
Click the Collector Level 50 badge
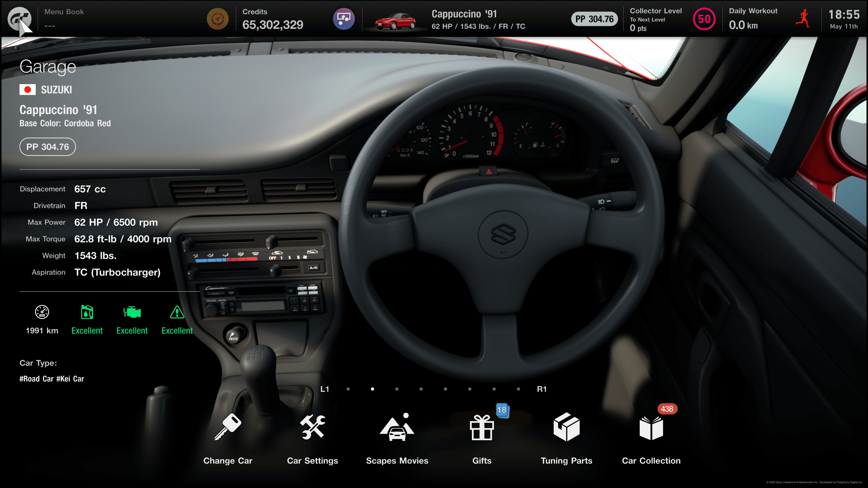tap(704, 19)
